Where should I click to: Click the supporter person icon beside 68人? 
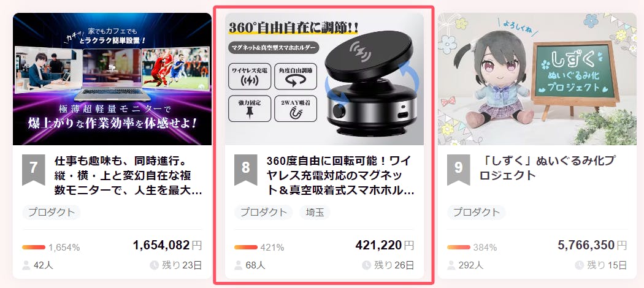(x=238, y=265)
